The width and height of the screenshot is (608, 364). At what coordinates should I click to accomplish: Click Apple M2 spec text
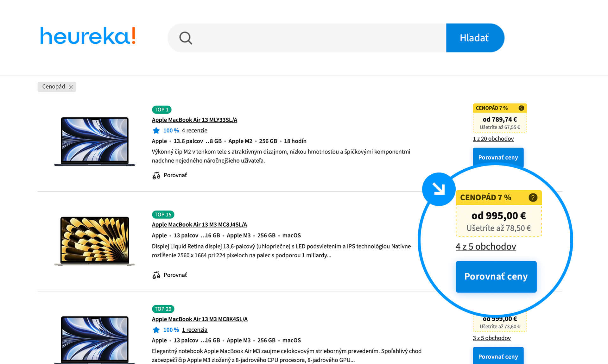240,141
